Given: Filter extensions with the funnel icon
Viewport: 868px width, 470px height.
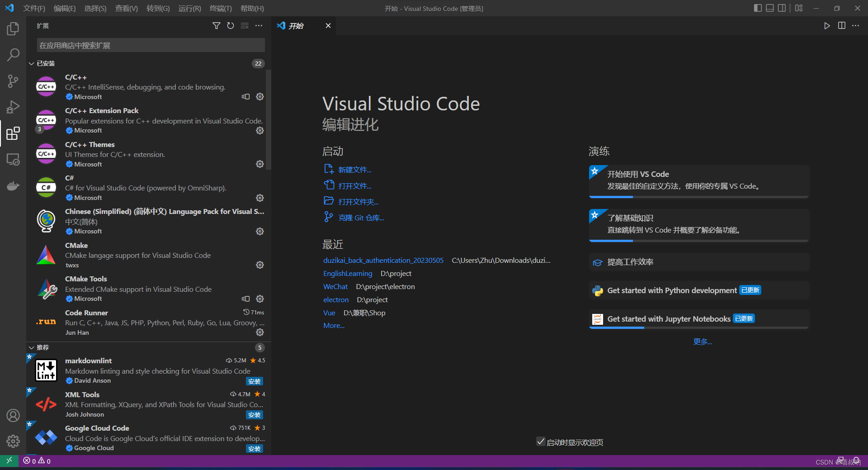Looking at the screenshot, I should point(217,26).
